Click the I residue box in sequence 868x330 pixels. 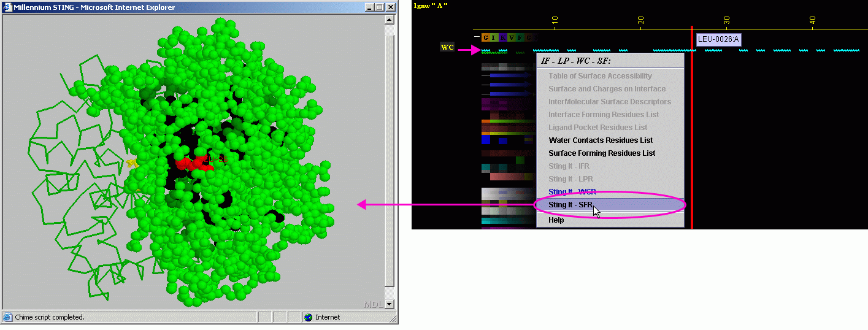coord(494,37)
